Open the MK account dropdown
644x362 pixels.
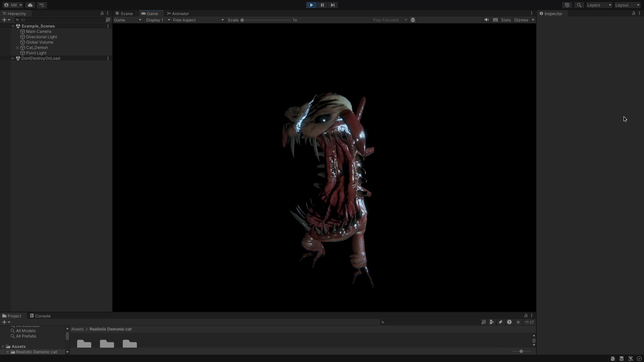[x=13, y=5]
